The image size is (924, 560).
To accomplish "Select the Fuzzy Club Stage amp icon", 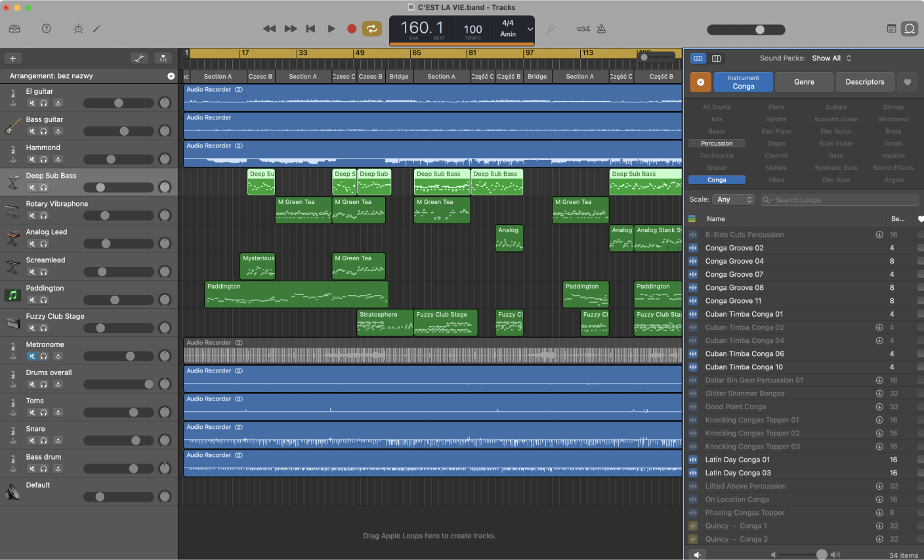I will [12, 323].
